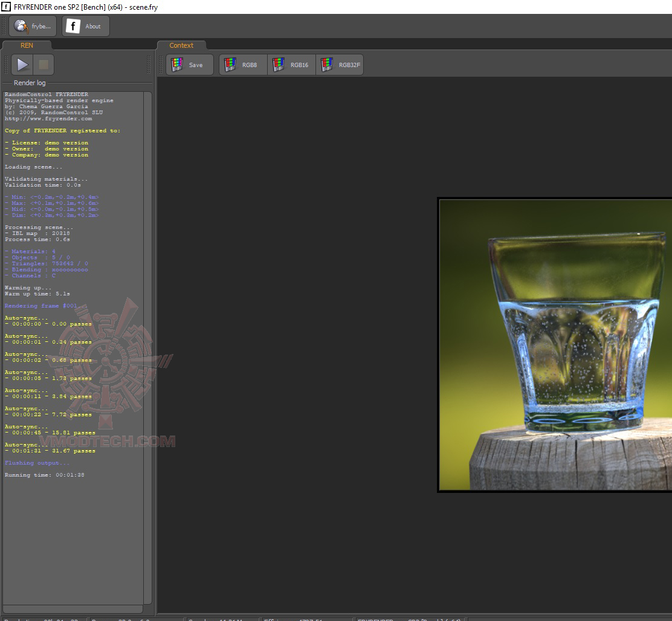672x621 pixels.
Task: Click the 'http://www.fryrender.com' log line
Action: coord(48,118)
